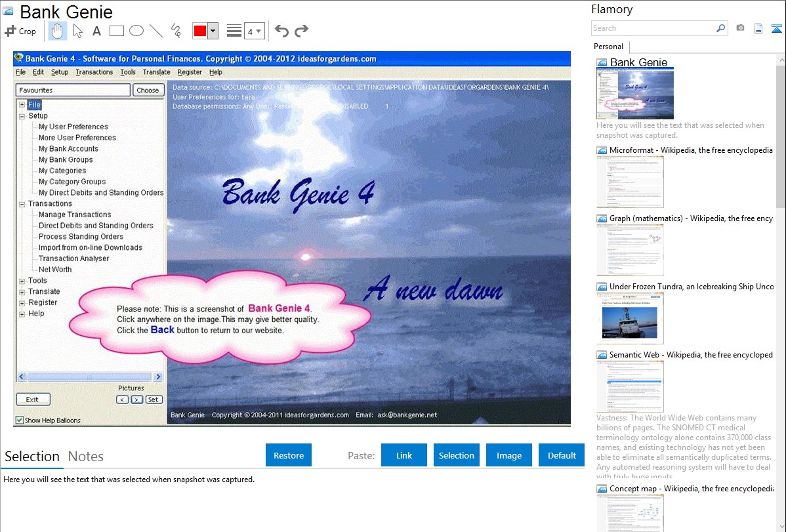This screenshot has width=786, height=532.
Task: Choose the arrow pointer tool
Action: coord(77,31)
